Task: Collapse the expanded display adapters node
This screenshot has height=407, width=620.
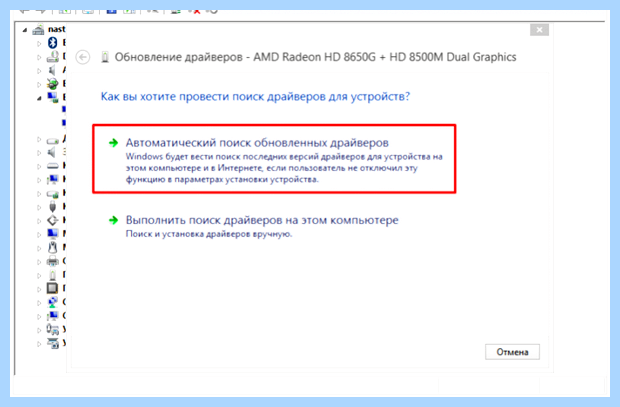Action: coord(39,98)
